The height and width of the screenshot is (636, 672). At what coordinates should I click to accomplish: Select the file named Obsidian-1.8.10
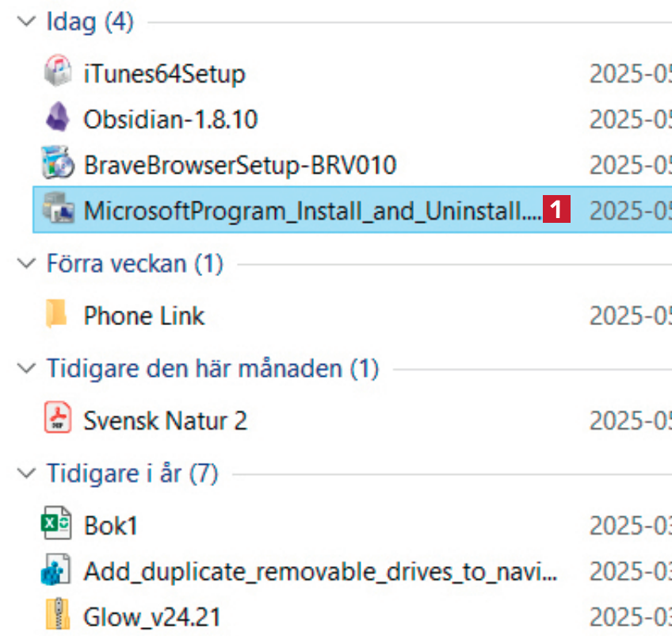(170, 119)
